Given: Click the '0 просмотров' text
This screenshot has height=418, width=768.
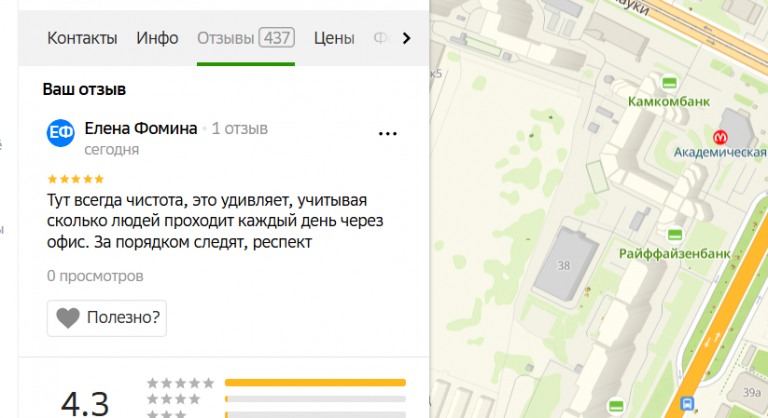Looking at the screenshot, I should point(95,276).
